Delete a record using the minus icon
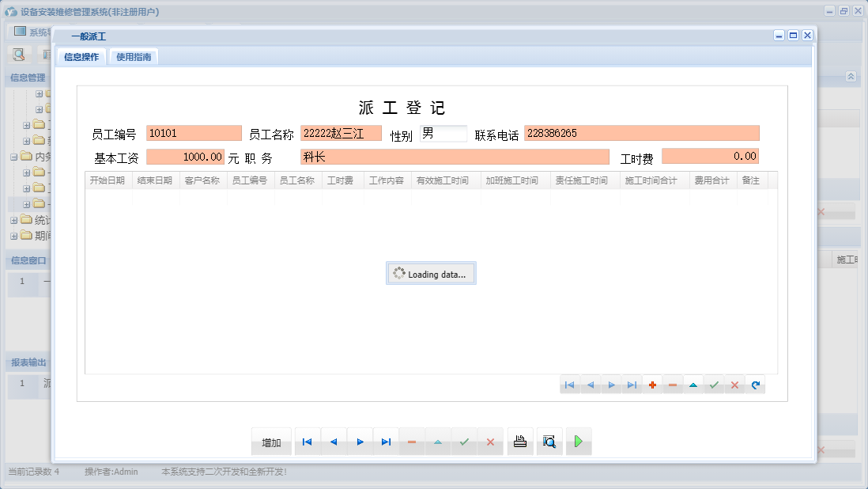Screen dimensions: 868x489 click(672, 384)
